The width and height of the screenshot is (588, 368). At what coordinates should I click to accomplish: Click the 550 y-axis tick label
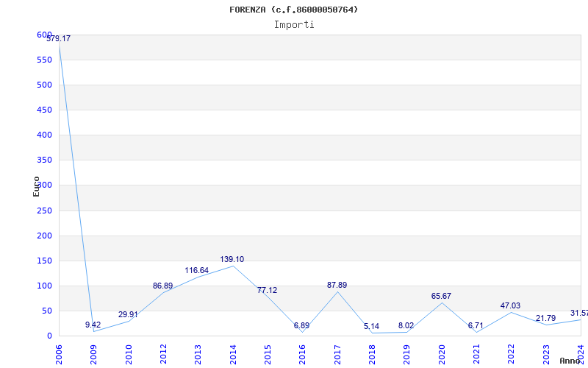44,60
